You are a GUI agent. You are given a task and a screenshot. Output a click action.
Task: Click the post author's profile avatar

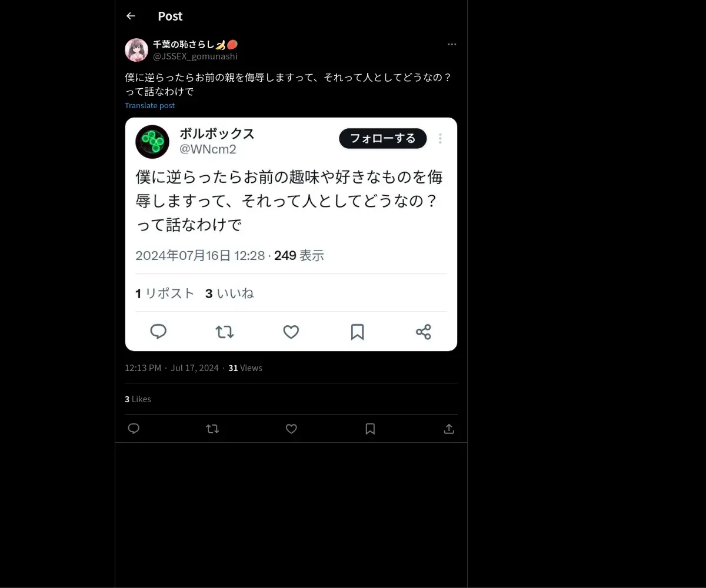(136, 50)
